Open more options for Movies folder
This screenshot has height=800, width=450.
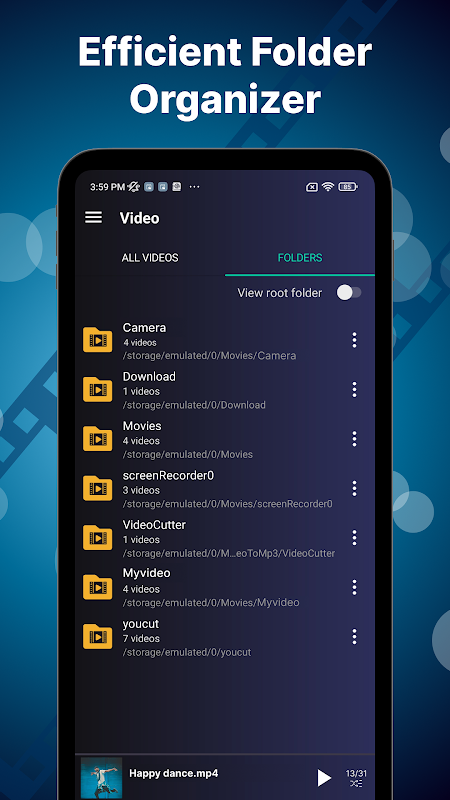tap(354, 439)
